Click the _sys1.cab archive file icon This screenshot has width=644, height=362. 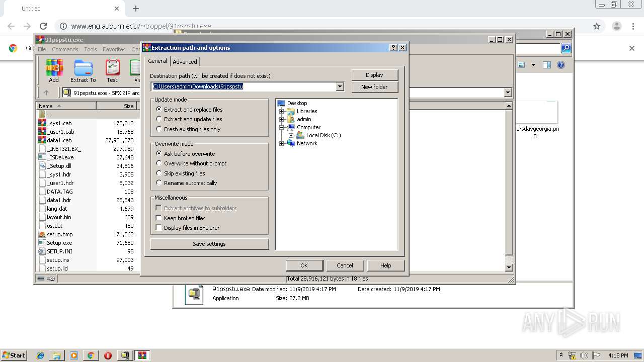coord(42,123)
